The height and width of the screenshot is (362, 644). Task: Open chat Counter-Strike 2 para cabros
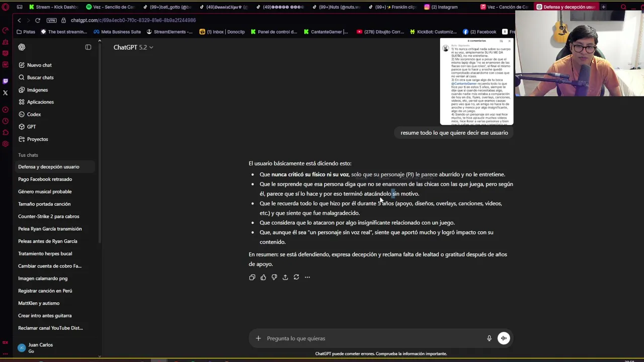(x=49, y=216)
